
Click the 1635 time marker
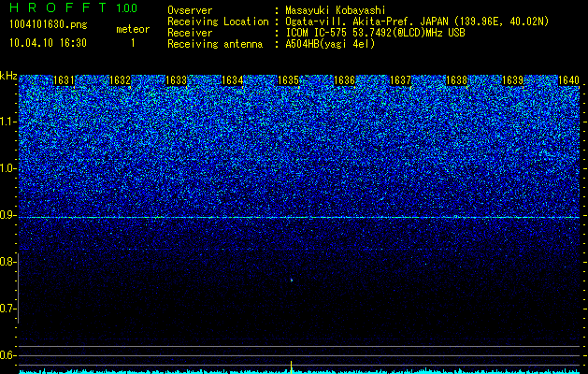[288, 80]
